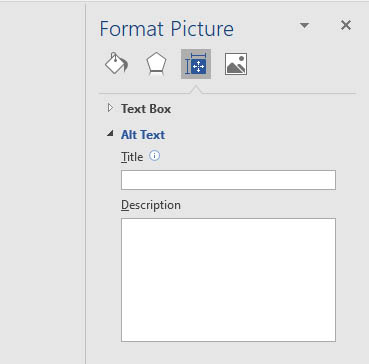Click the Alt Text heading label
This screenshot has width=369, height=364.
(143, 135)
